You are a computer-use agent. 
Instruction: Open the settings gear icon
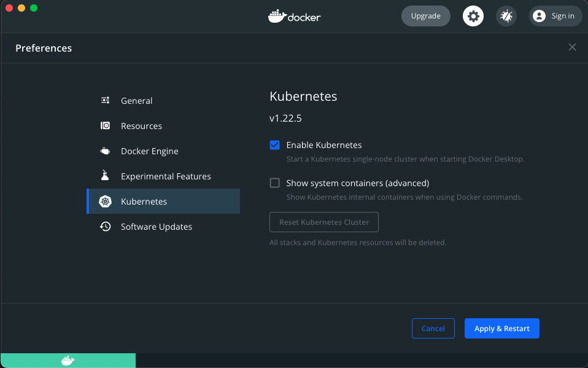[473, 16]
